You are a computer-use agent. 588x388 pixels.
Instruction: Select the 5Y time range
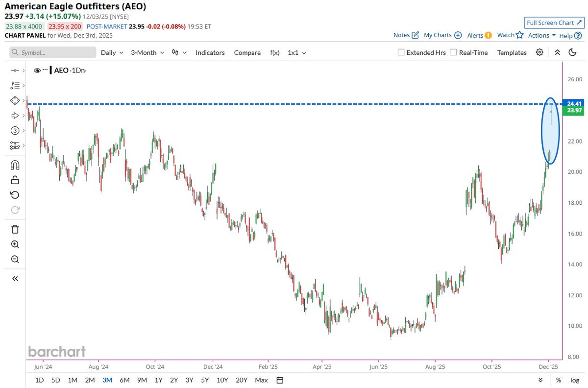pos(205,380)
